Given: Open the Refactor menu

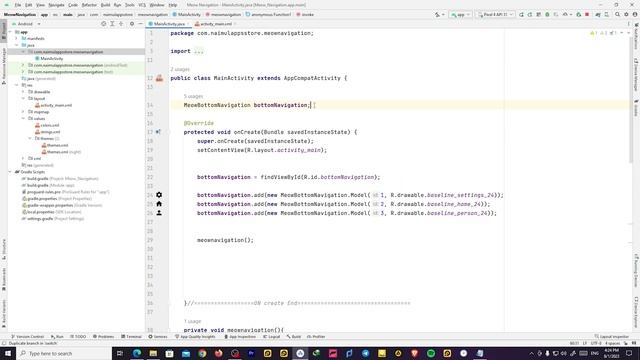Looking at the screenshot, I should pyautogui.click(x=89, y=5).
